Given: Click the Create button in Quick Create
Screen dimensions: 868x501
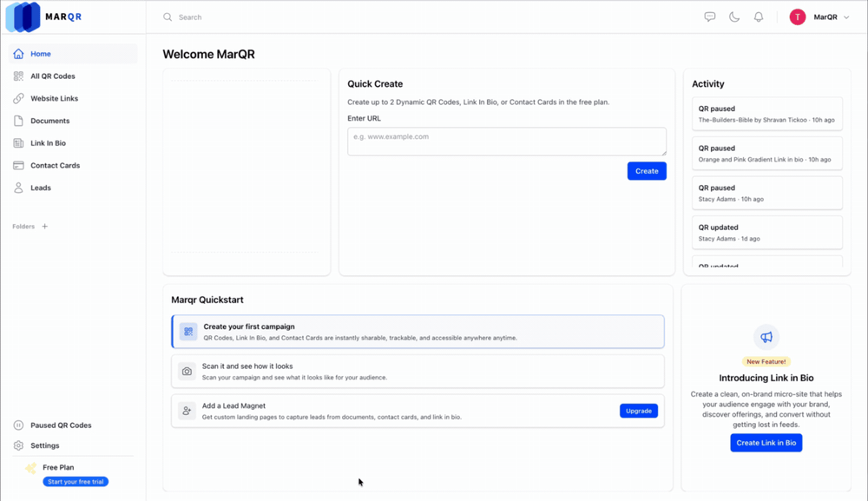Looking at the screenshot, I should click(647, 171).
